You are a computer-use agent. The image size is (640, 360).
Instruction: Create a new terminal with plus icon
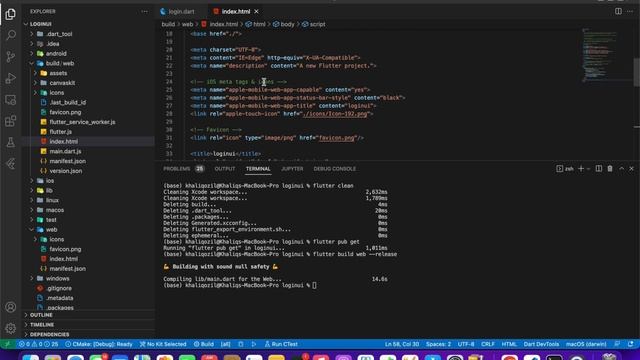pos(581,169)
